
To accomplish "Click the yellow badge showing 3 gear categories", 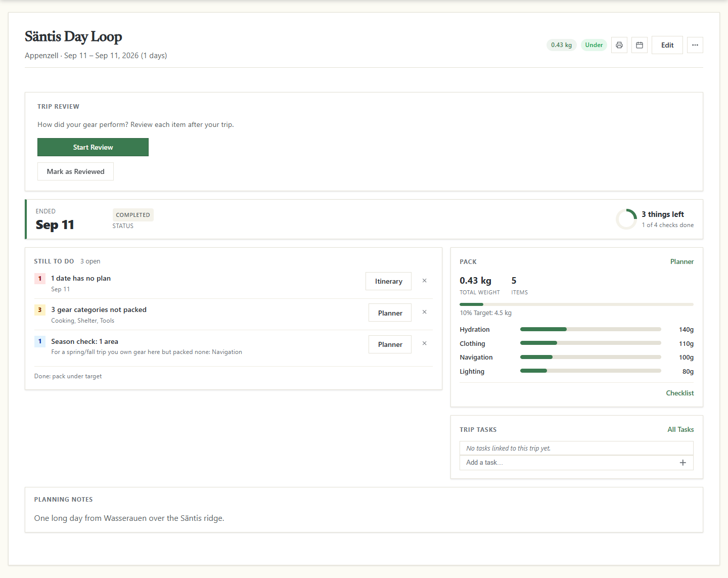I will (x=40, y=310).
